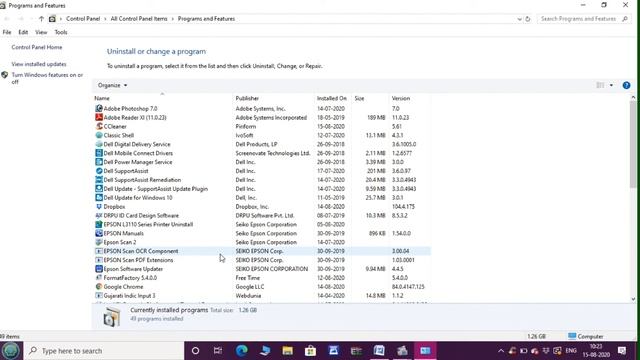Click the Dell SupportAssist round icon
Viewport: 640px width, 360px height.
click(99, 171)
